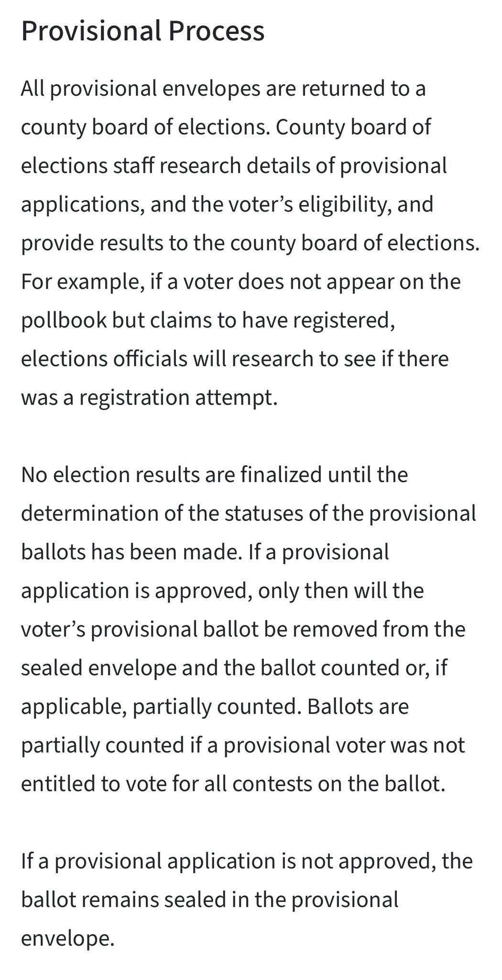502x980 pixels.
Task: Click the paragraph starting "No election results"
Action: [x=249, y=629]
